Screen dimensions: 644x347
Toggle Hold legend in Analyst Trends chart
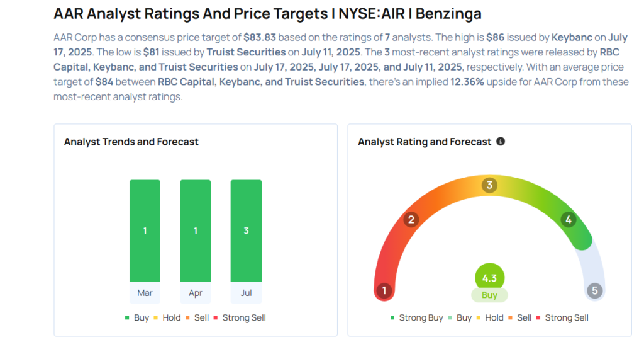[x=166, y=318]
